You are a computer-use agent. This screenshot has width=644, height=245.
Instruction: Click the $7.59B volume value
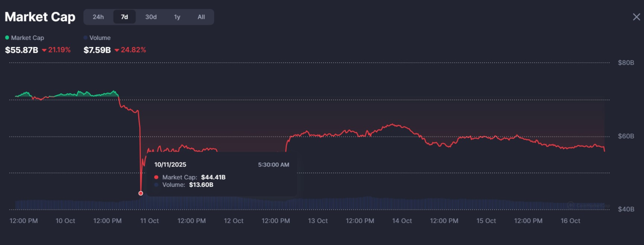tap(97, 50)
